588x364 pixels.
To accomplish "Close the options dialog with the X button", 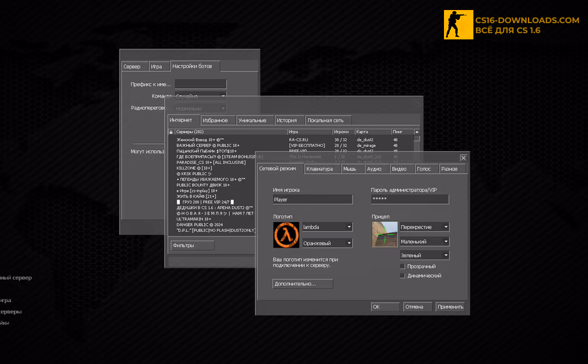I will 463,158.
